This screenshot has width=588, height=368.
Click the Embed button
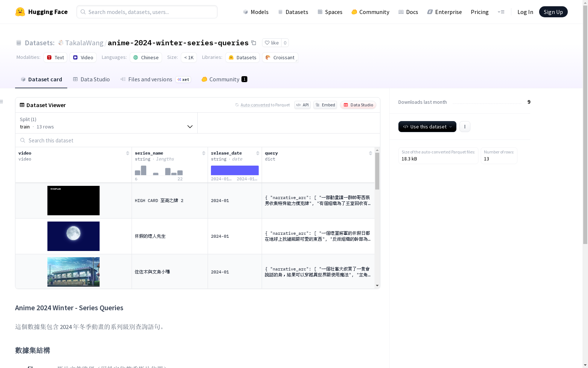click(x=325, y=105)
